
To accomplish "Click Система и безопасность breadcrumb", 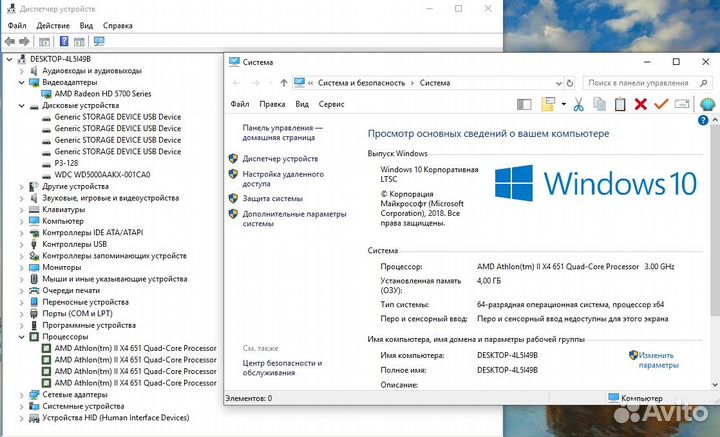I will [x=361, y=83].
